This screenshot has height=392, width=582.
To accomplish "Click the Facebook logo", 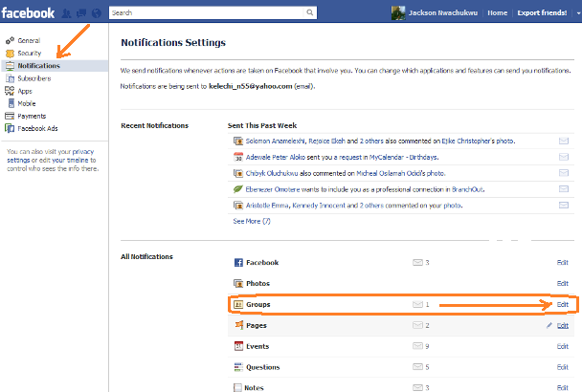I will (x=28, y=13).
